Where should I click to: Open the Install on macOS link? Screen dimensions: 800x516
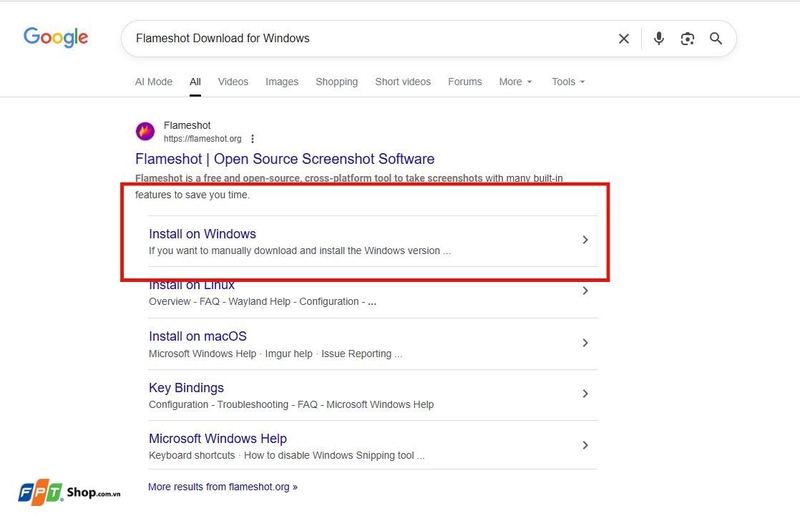[197, 336]
